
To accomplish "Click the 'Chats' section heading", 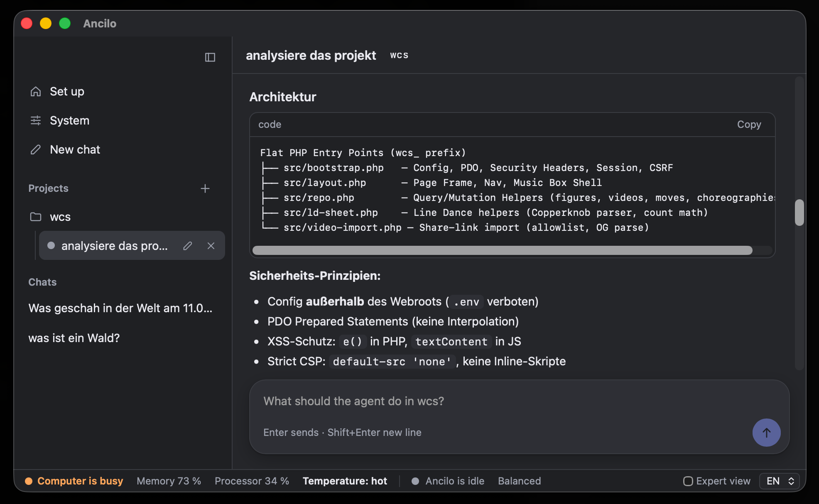I will coord(42,282).
